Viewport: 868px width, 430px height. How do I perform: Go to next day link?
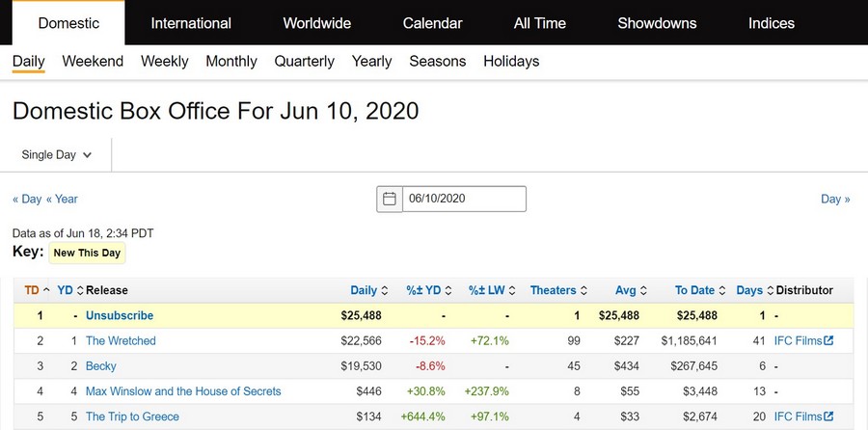pyautogui.click(x=835, y=199)
